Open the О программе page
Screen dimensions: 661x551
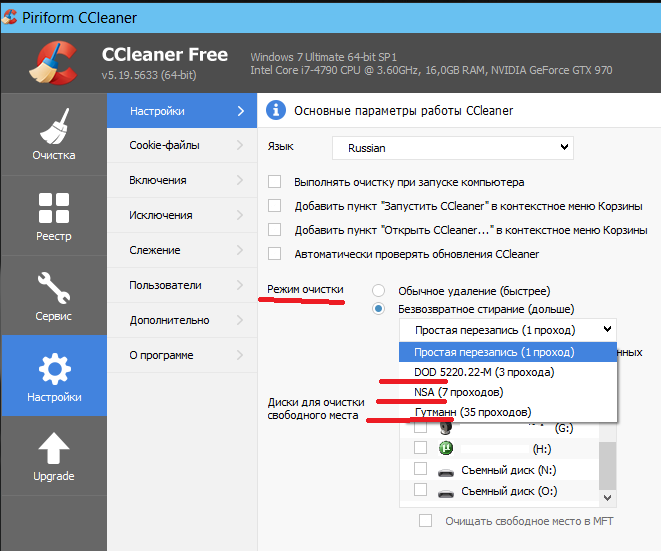point(182,355)
